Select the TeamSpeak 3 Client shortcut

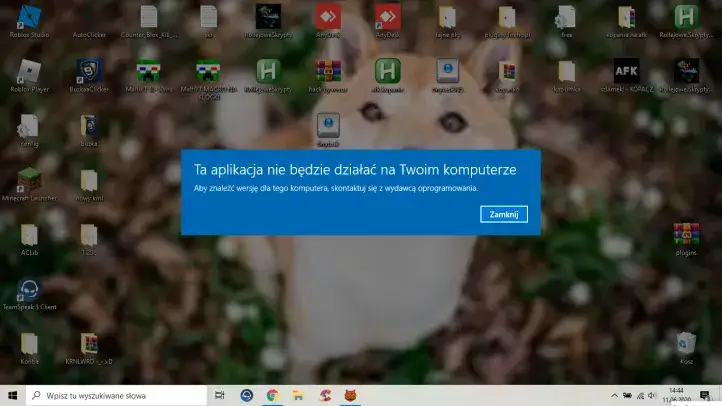pos(29,294)
